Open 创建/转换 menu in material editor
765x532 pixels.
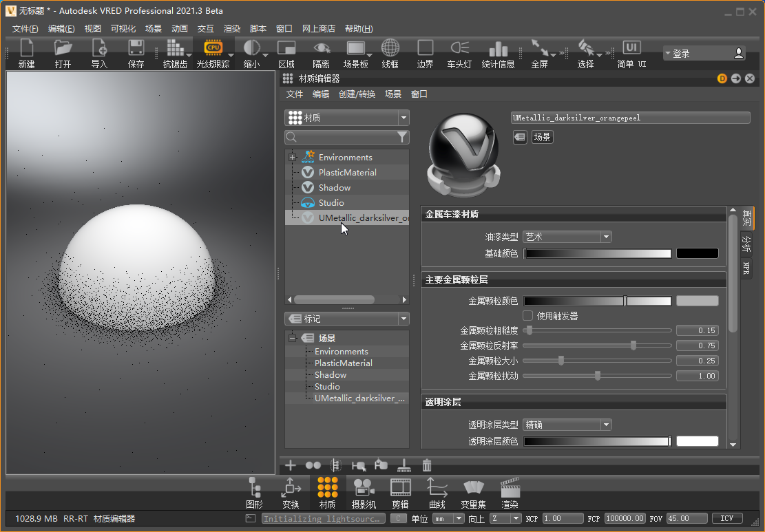pyautogui.click(x=357, y=94)
